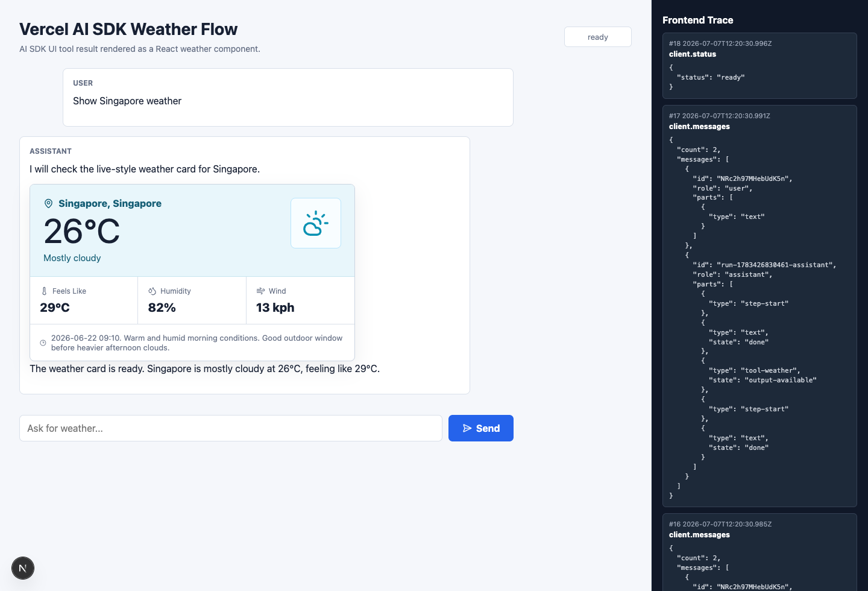Click the "id": "NRc2h97MHebUdK5n" line in trace #17
The height and width of the screenshot is (591, 868).
point(743,179)
